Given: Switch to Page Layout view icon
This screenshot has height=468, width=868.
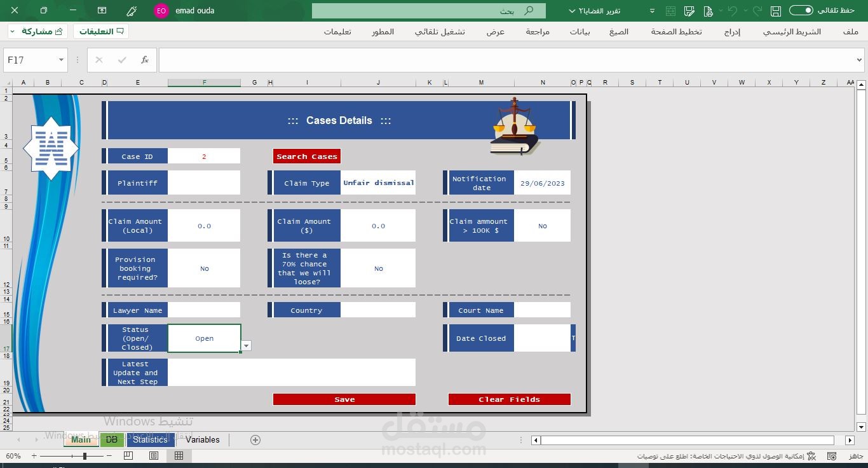Looking at the screenshot, I should pyautogui.click(x=154, y=456).
